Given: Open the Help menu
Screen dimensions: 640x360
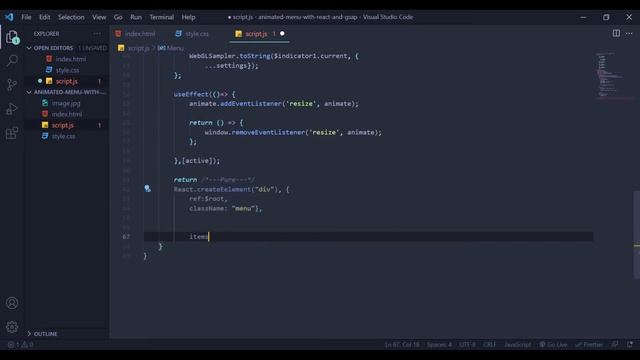Looking at the screenshot, I should [x=188, y=17].
